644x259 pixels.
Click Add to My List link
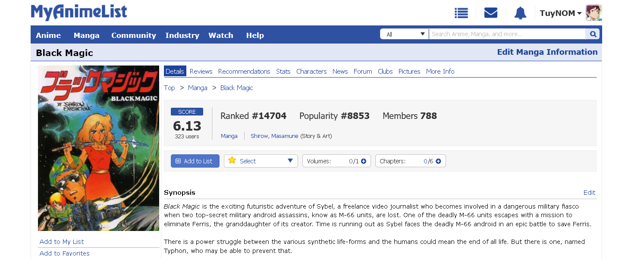pos(62,242)
